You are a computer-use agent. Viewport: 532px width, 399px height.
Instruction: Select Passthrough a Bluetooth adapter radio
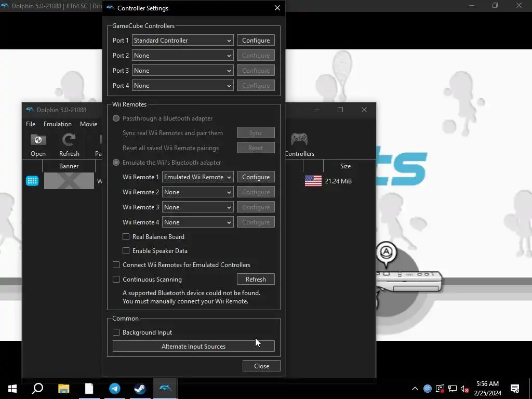click(116, 118)
